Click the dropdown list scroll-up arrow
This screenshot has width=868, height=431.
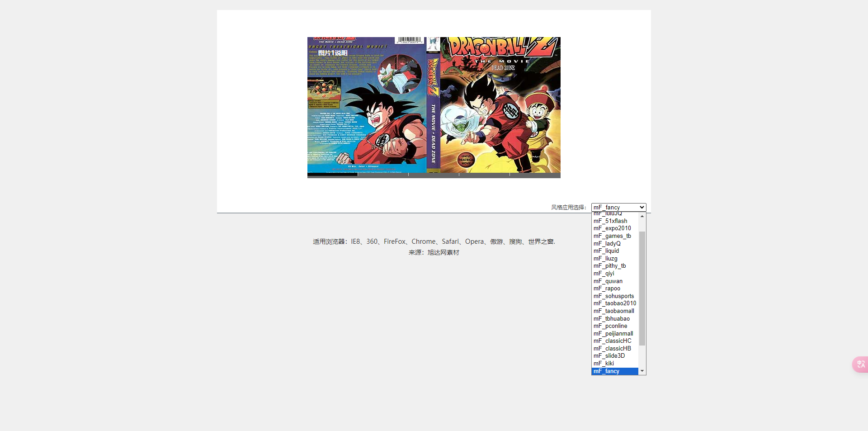[642, 216]
